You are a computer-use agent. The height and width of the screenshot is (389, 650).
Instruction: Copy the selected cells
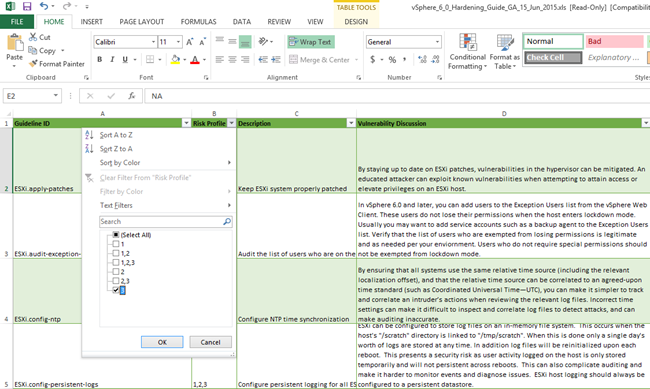42,51
